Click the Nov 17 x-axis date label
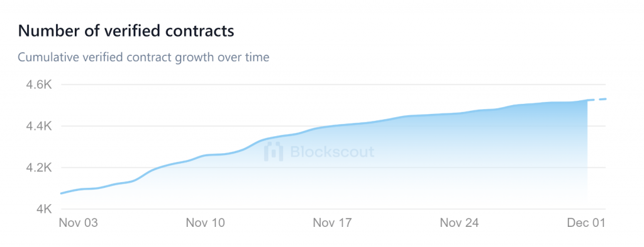 333,223
